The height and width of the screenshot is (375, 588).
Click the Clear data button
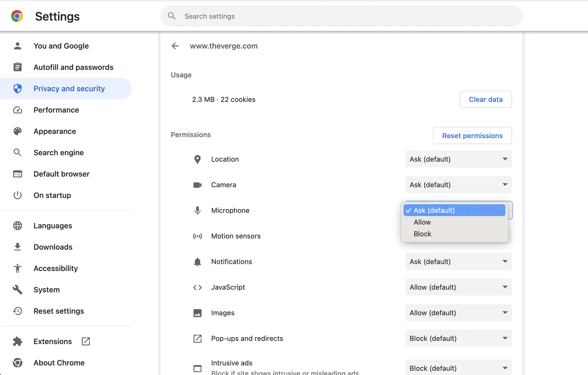(x=486, y=99)
